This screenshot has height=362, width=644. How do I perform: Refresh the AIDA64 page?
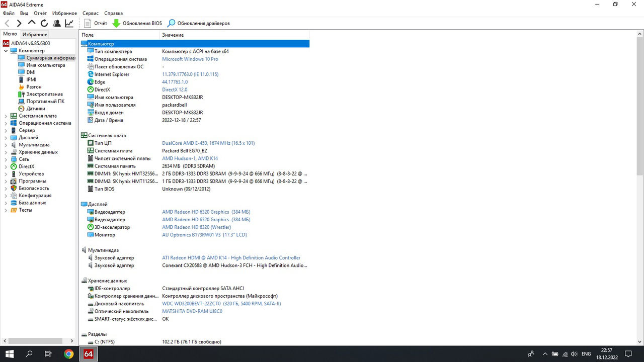(x=44, y=23)
